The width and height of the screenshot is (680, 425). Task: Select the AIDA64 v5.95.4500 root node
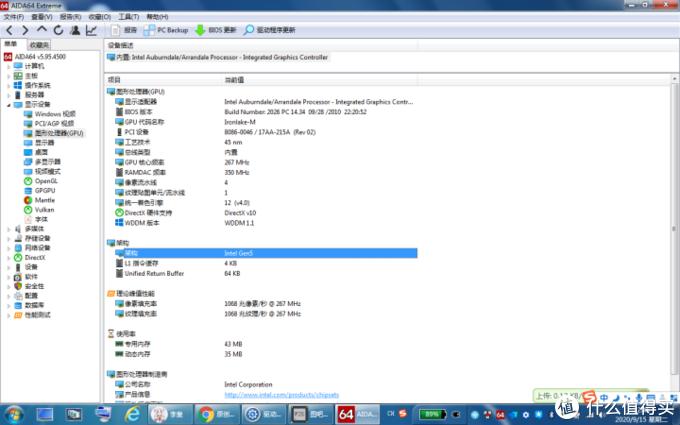pyautogui.click(x=35, y=57)
